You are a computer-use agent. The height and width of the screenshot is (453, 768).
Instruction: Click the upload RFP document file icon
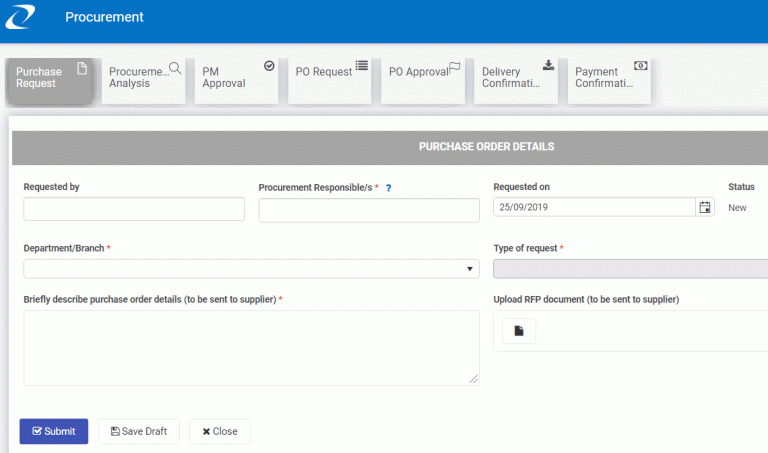519,331
